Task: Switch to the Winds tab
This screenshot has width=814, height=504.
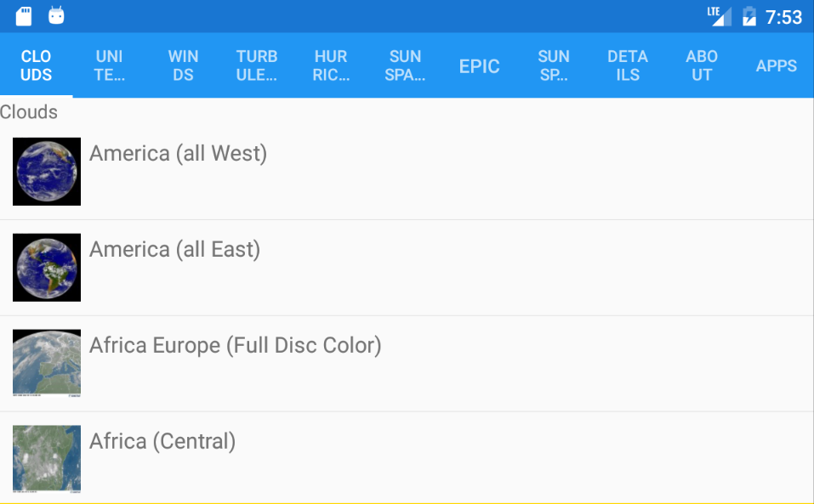Action: 183,65
